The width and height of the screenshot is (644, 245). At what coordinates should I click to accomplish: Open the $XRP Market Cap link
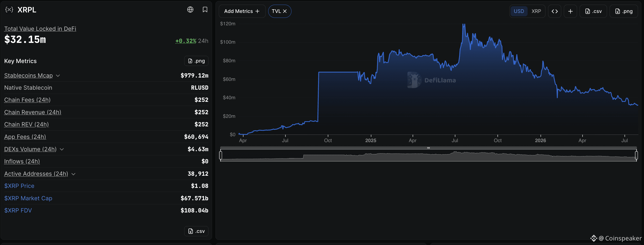pyautogui.click(x=28, y=198)
